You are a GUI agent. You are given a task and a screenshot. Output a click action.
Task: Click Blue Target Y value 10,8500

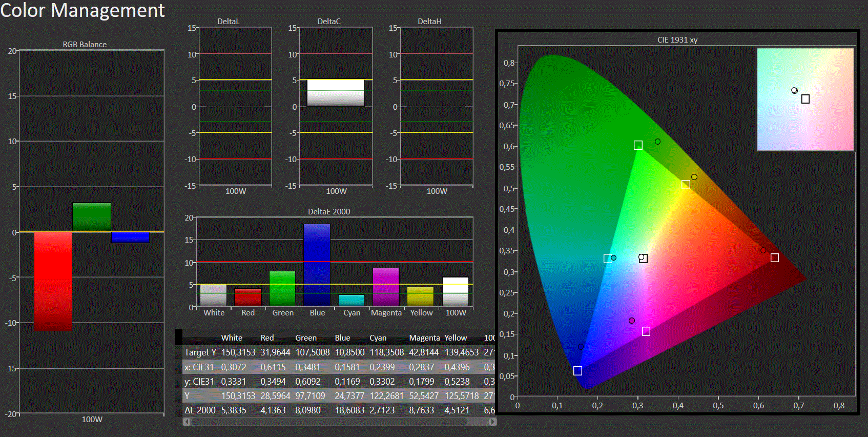(x=349, y=352)
